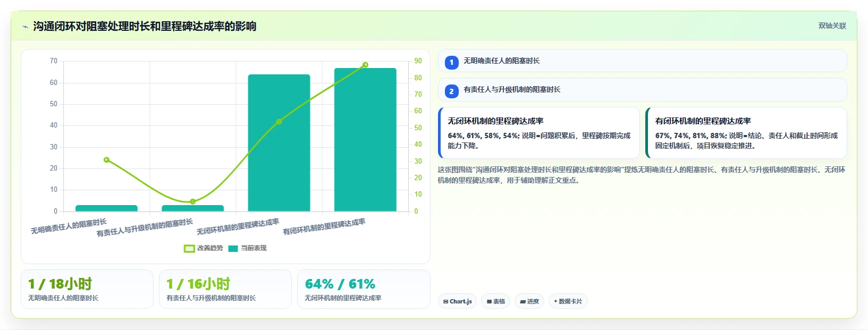The width and height of the screenshot is (868, 330).
Task: Click the right axis value 90
Action: click(418, 61)
